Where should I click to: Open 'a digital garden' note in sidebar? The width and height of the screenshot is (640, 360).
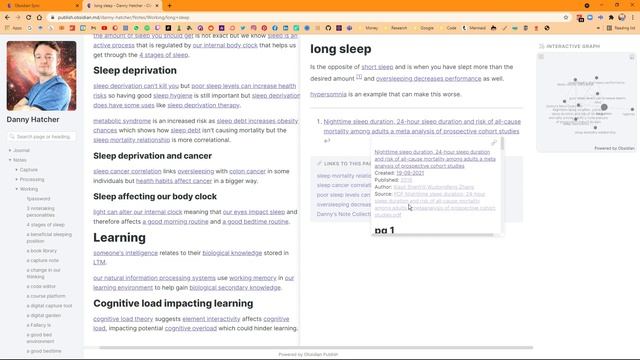[44, 316]
